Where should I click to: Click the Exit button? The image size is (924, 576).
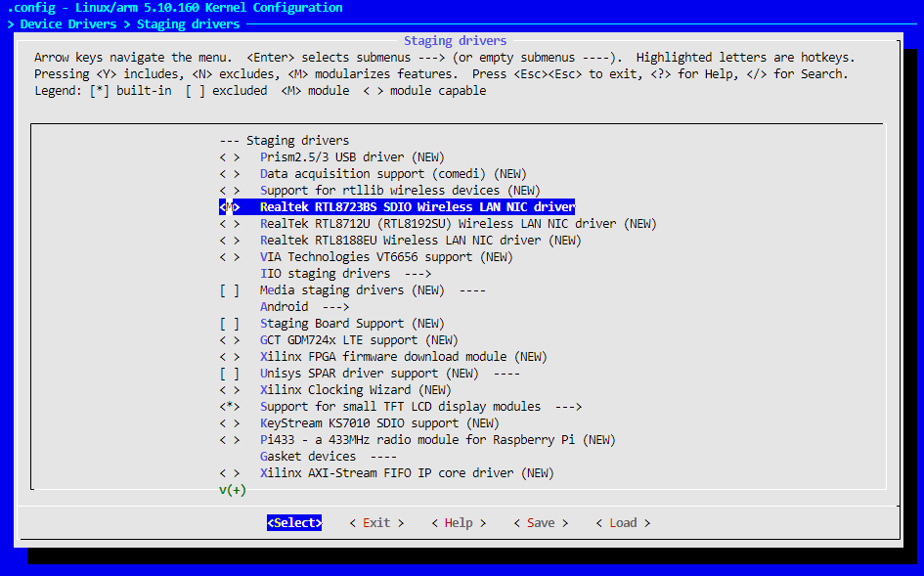(x=376, y=523)
